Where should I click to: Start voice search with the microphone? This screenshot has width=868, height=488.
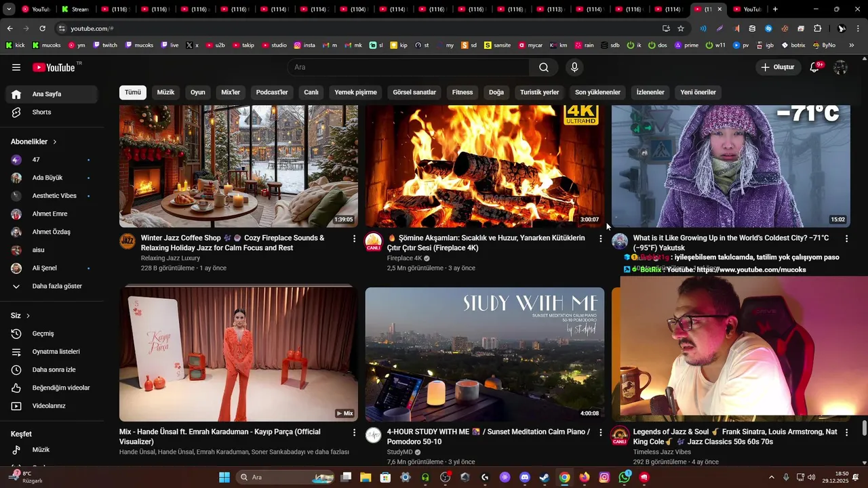[x=574, y=67]
